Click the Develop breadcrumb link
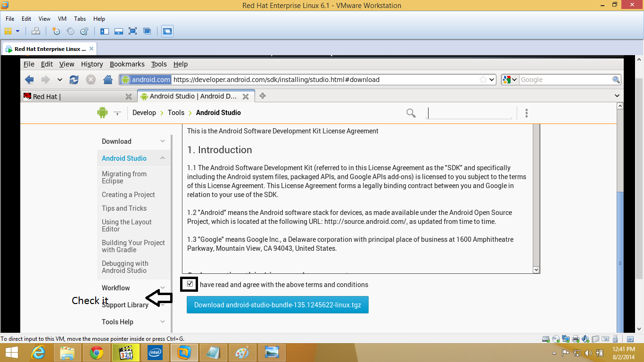Viewport: 644px width, 362px height. coord(144,113)
